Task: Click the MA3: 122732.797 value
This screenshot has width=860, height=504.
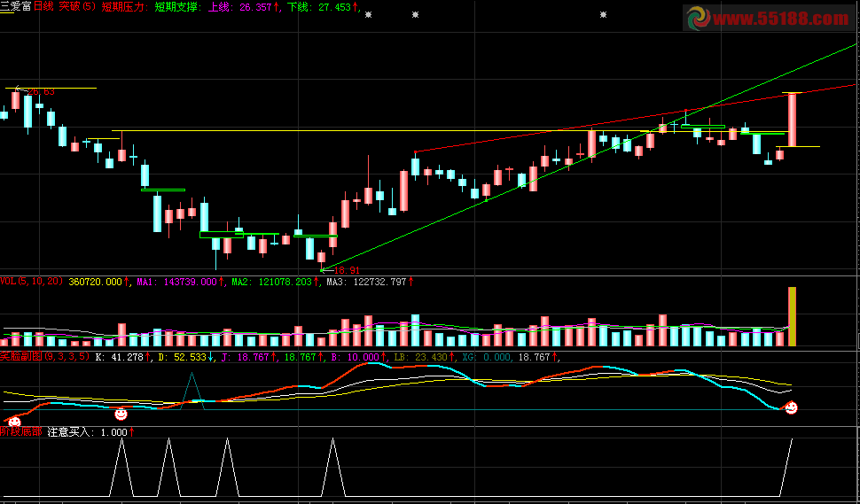Action: coord(370,282)
